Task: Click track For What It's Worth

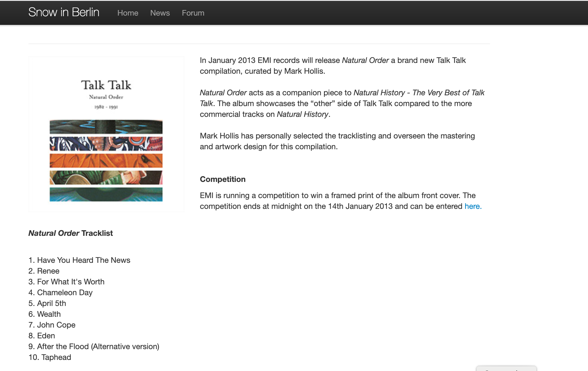Action: click(70, 282)
